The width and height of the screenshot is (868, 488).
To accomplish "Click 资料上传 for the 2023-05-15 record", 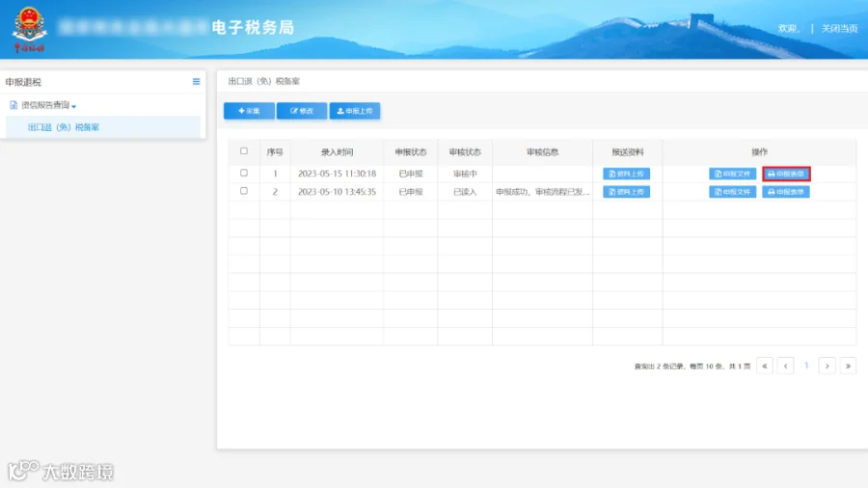I will tap(626, 174).
